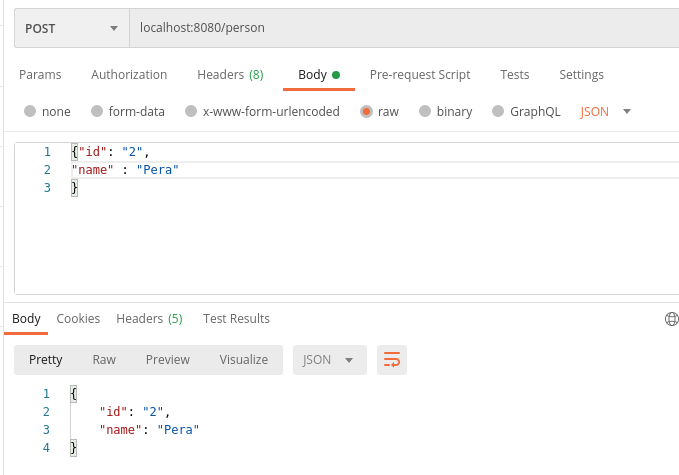Select x-www-form-urlencoded body option
Image resolution: width=679 pixels, height=475 pixels.
pos(191,111)
